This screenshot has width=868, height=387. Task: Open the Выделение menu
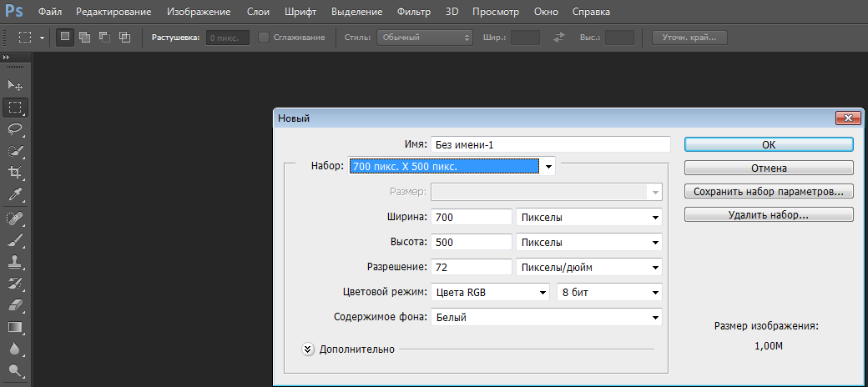pyautogui.click(x=356, y=12)
